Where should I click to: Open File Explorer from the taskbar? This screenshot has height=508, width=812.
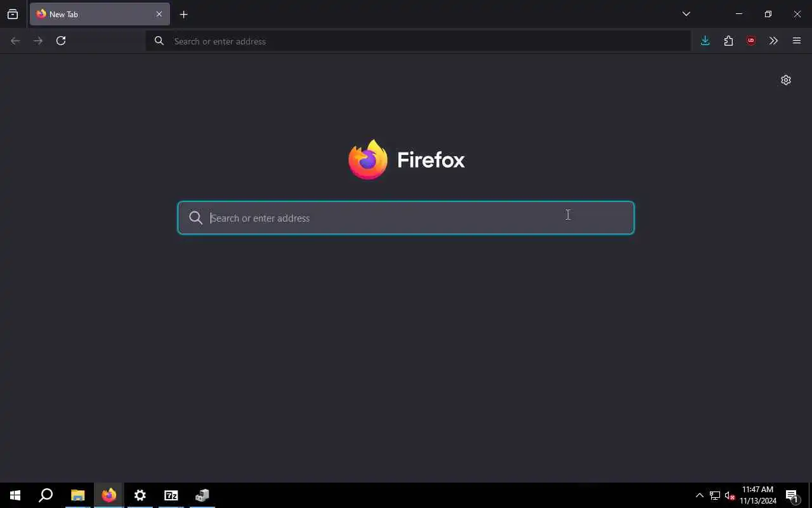tap(77, 495)
